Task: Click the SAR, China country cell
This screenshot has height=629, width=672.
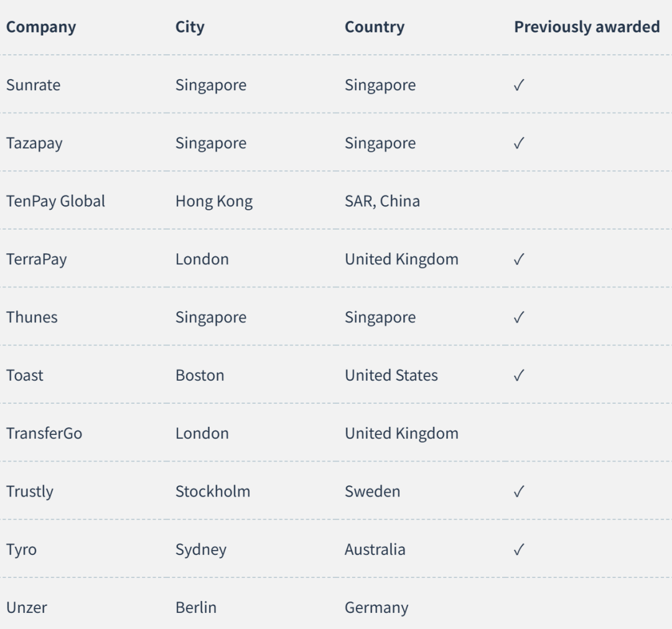Action: tap(382, 202)
